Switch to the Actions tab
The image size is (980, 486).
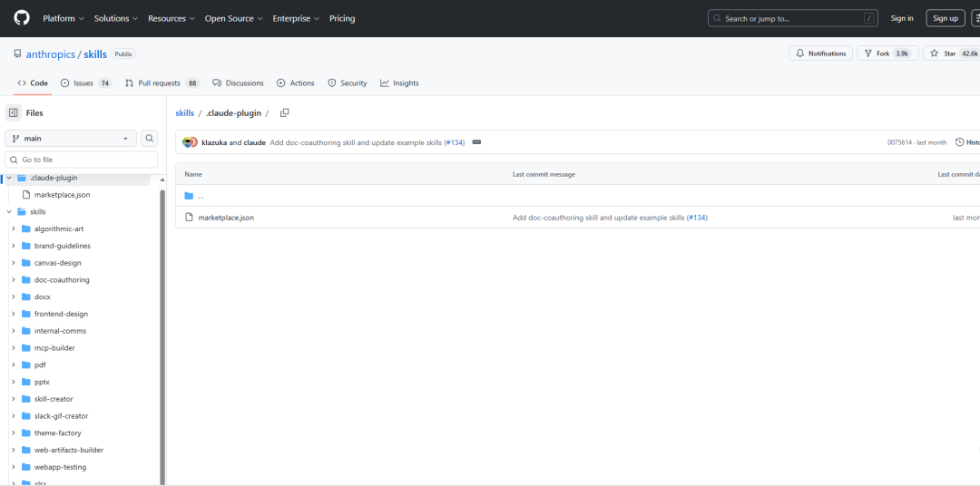pos(296,83)
